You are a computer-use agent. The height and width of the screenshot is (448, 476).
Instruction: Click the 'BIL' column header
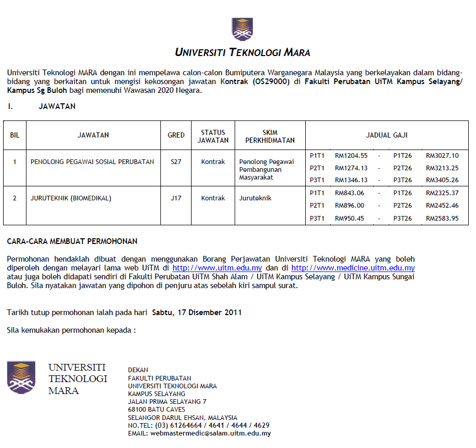point(15,135)
